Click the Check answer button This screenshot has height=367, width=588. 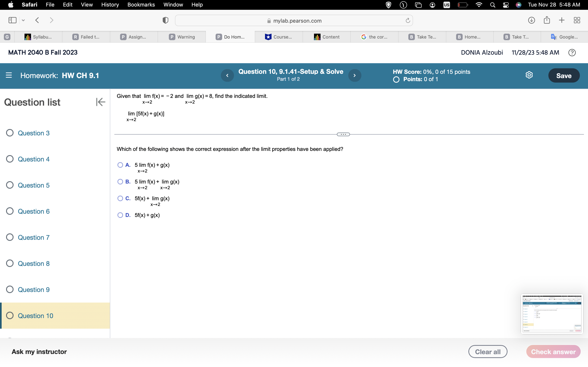point(553,351)
